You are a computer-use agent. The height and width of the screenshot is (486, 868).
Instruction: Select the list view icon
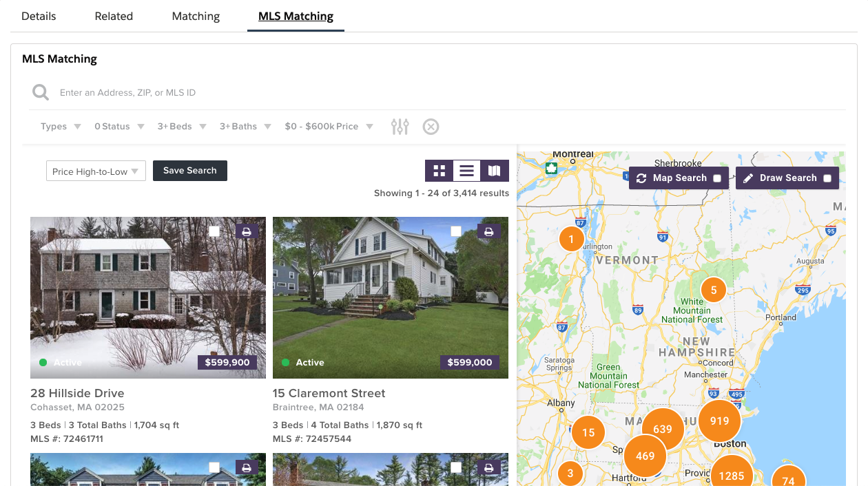pyautogui.click(x=466, y=170)
